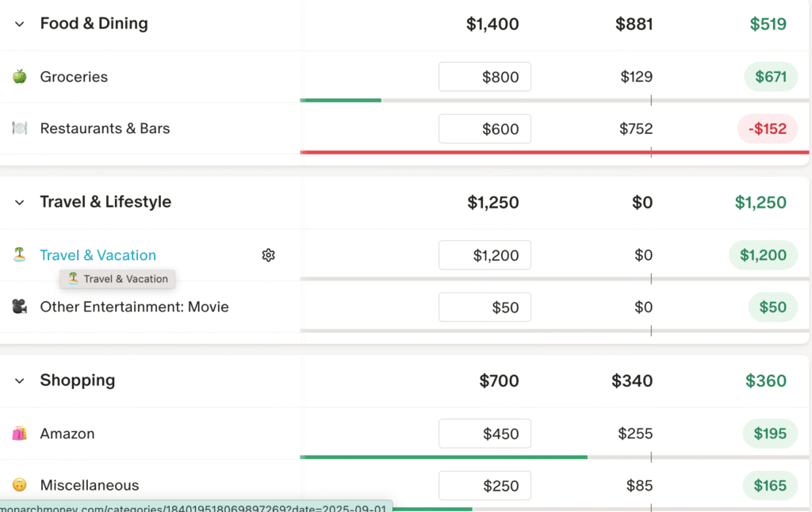Viewport: 812px width, 512px height.
Task: Click the upside-down face Miscellaneous icon
Action: click(19, 485)
